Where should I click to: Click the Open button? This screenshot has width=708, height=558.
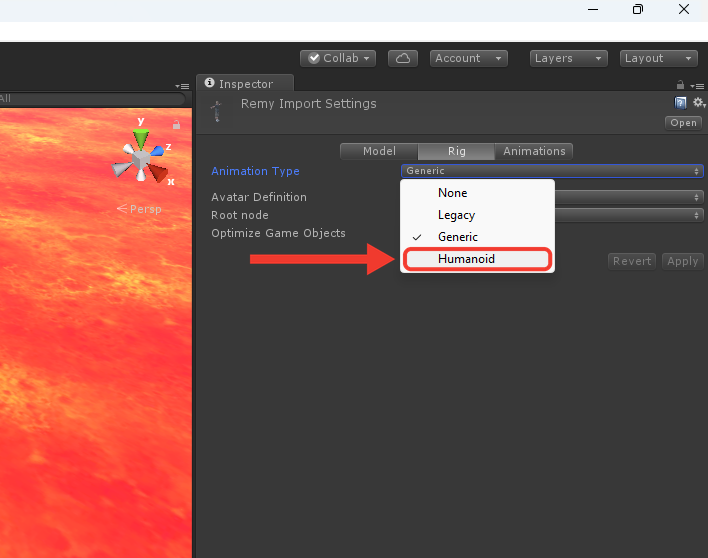point(683,123)
